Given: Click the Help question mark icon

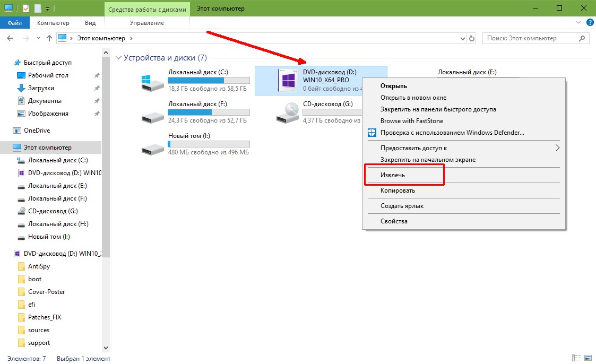Looking at the screenshot, I should tap(589, 23).
